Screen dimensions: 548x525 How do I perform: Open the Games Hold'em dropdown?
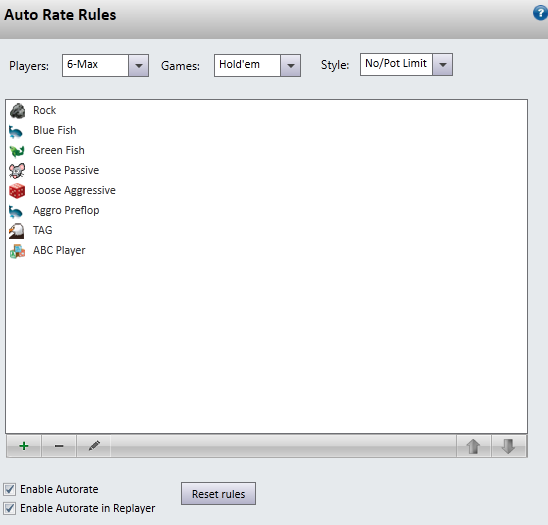(257, 65)
